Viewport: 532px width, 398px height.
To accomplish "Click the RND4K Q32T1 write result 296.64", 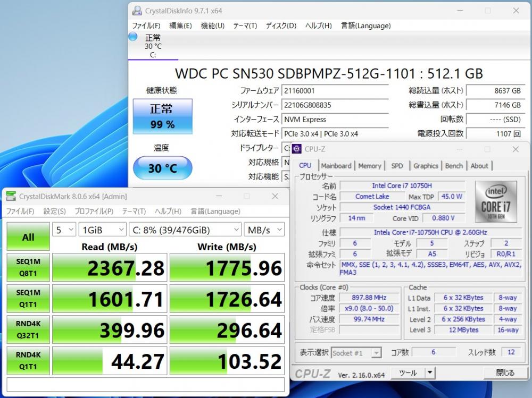I will coord(227,330).
